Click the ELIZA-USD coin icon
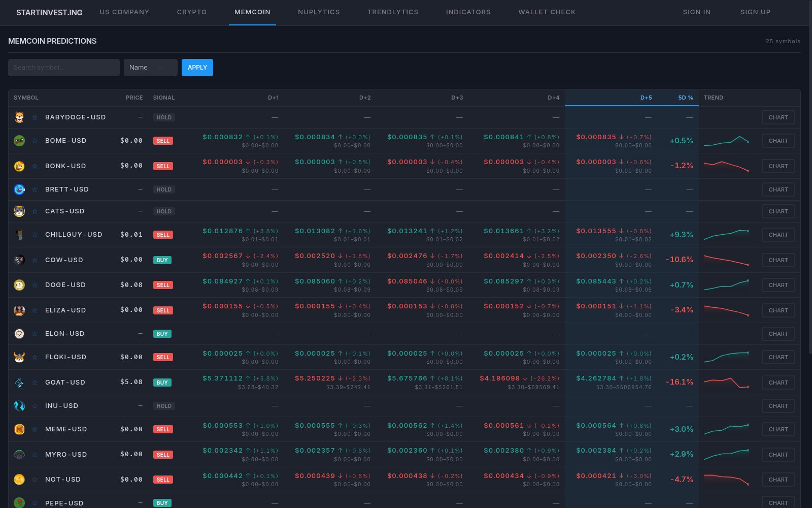This screenshot has width=812, height=508. pos(19,310)
